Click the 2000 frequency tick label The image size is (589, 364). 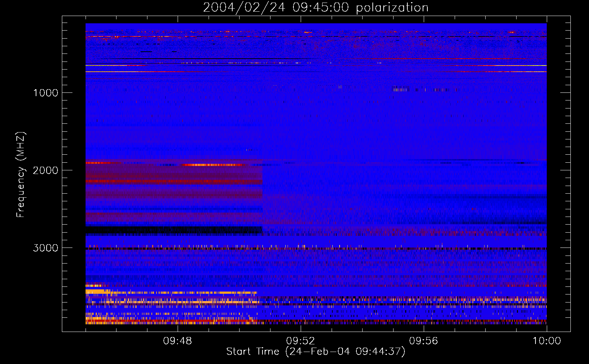coord(46,170)
